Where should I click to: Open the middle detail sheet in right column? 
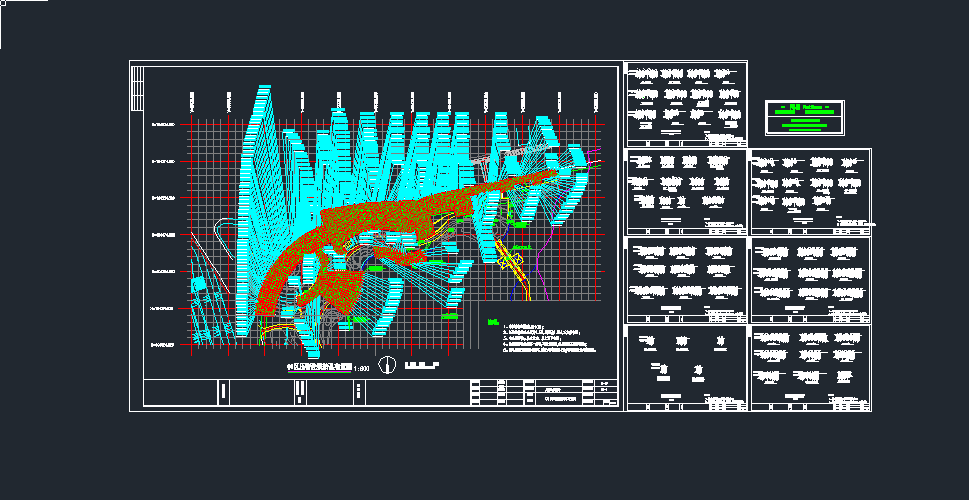(x=810, y=279)
